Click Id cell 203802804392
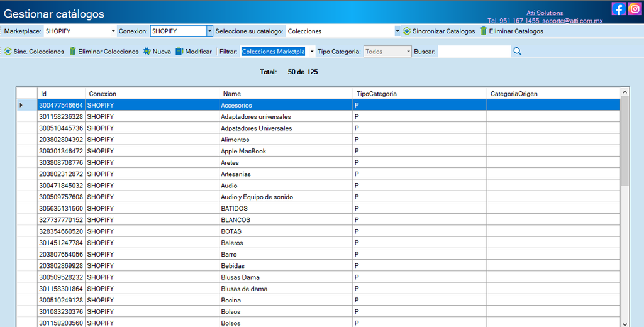The width and height of the screenshot is (644, 327). click(61, 140)
